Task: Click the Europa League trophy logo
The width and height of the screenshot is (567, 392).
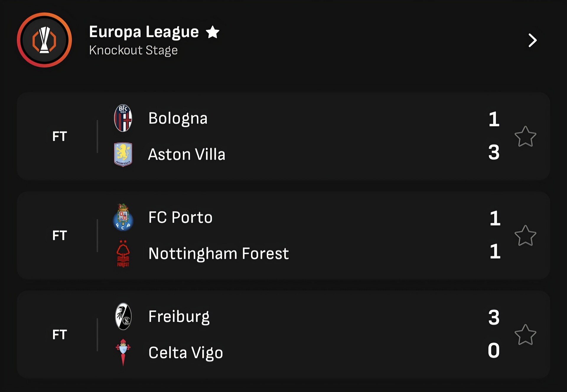Action: pos(44,40)
